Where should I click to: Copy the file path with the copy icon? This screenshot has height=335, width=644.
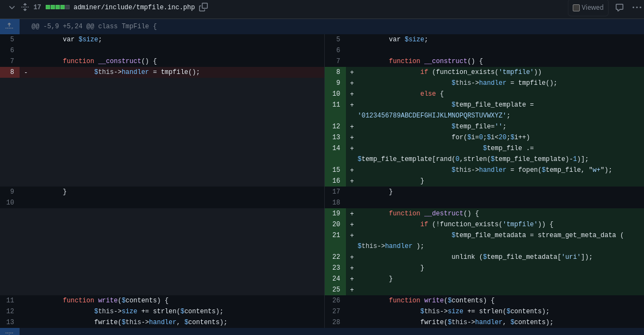tap(204, 8)
